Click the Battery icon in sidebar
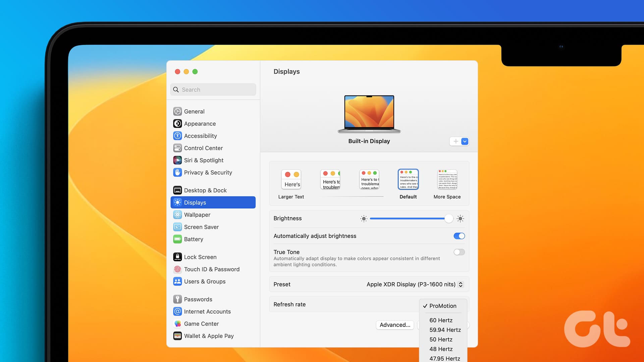 177,239
